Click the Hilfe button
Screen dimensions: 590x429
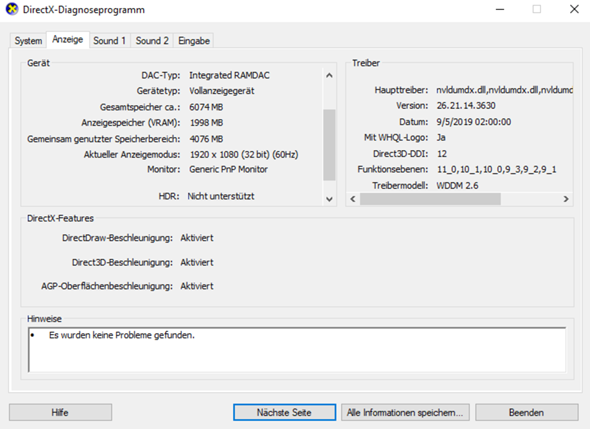[60, 412]
